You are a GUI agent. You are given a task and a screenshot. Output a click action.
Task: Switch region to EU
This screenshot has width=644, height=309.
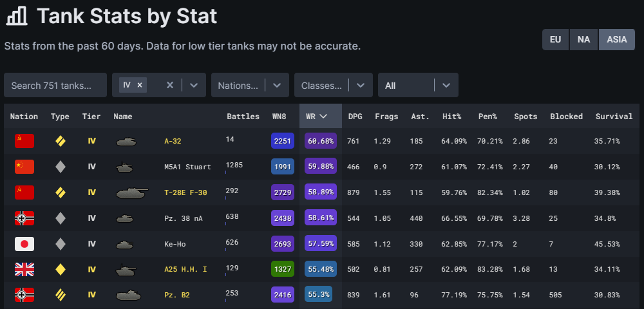(x=555, y=39)
